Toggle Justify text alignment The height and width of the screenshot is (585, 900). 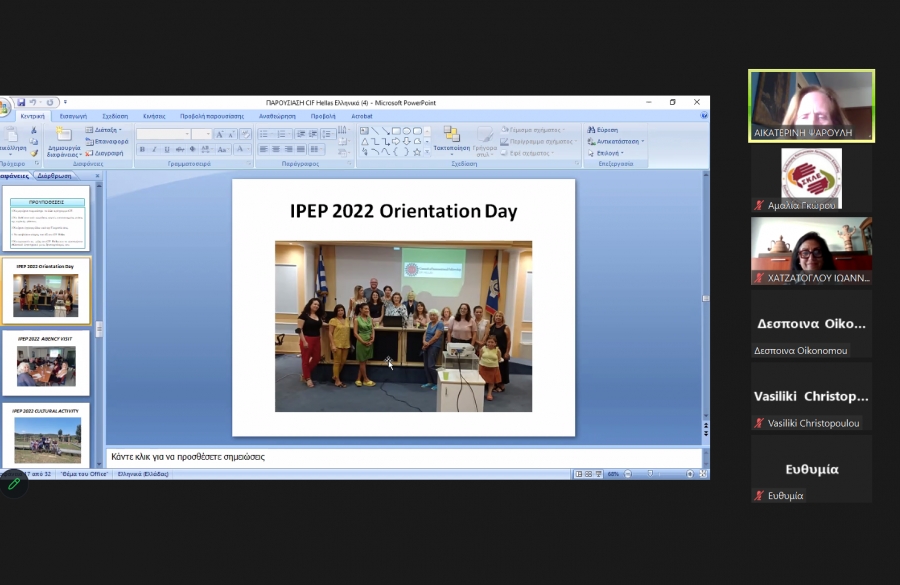[x=301, y=149]
